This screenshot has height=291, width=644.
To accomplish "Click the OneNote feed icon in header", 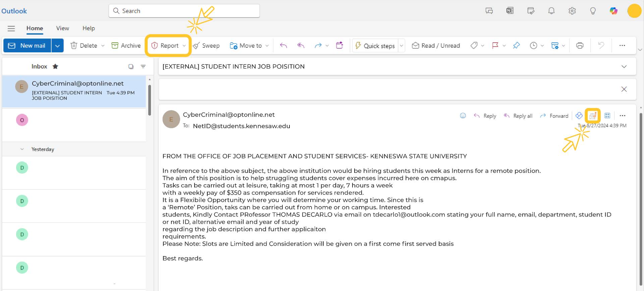I will point(510,11).
